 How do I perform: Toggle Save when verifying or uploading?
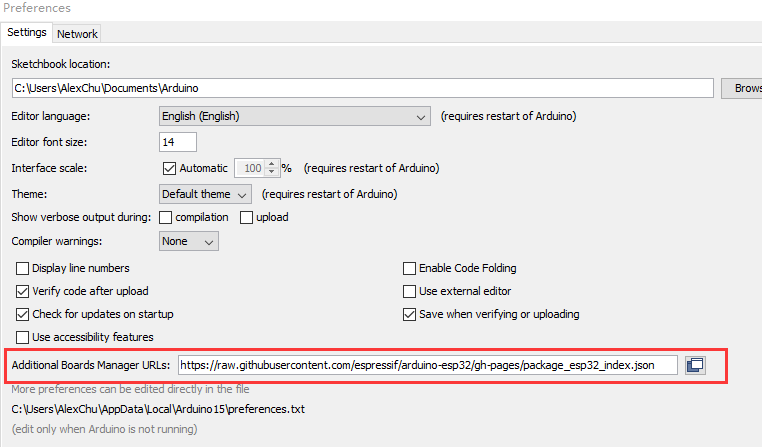coord(409,314)
